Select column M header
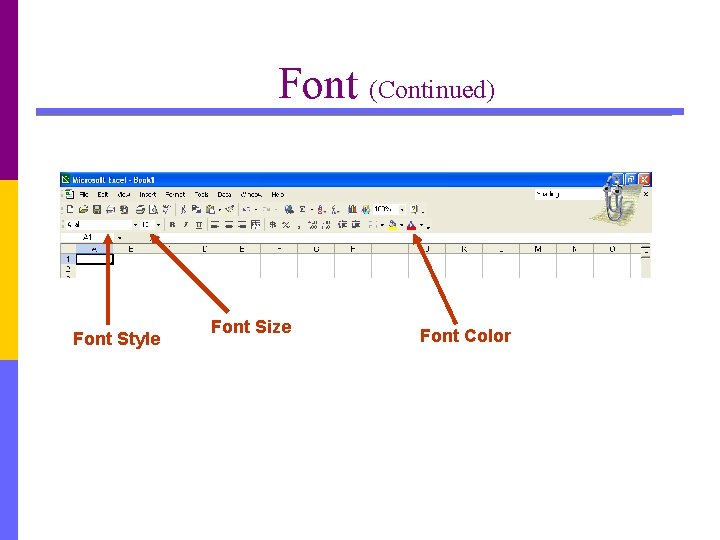720x540 pixels. [x=538, y=249]
